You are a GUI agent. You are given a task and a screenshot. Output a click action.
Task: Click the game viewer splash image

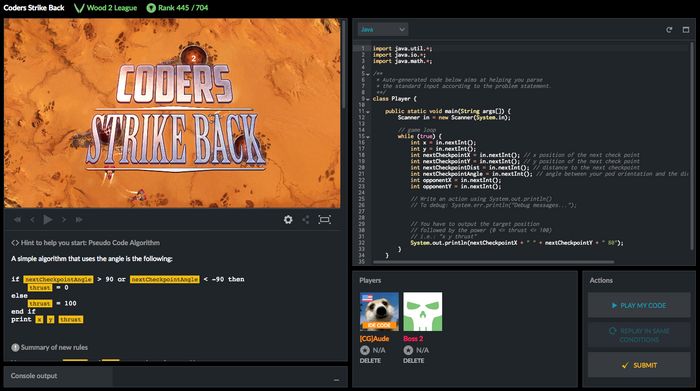172,113
